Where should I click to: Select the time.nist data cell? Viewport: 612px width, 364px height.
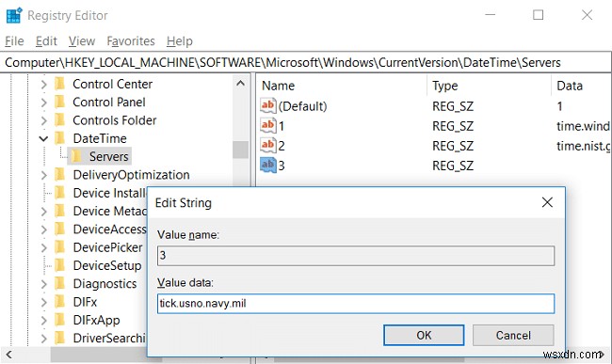(583, 146)
